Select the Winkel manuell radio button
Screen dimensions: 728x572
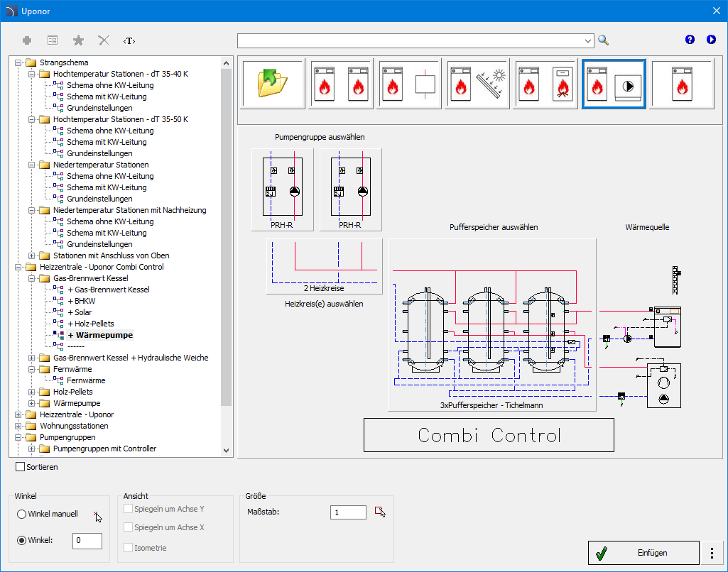pos(22,514)
